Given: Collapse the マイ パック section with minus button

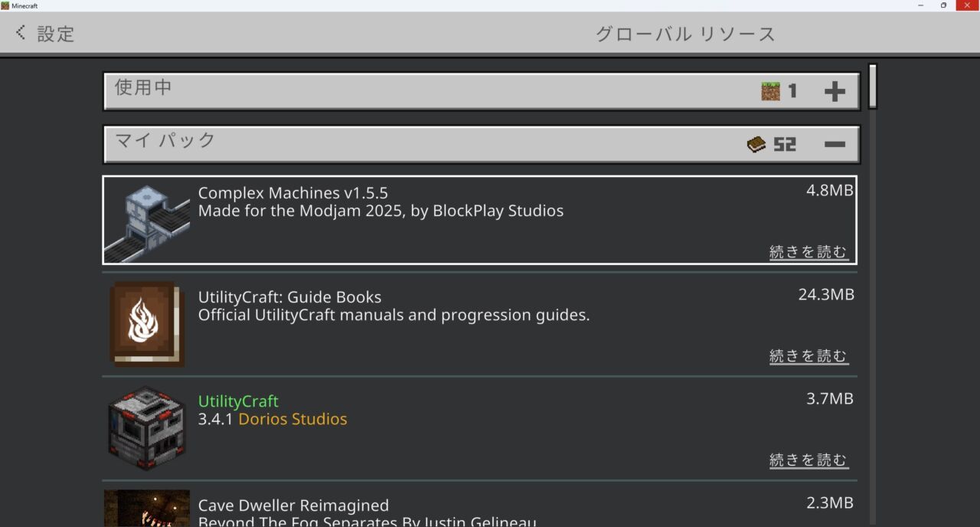Looking at the screenshot, I should point(835,145).
